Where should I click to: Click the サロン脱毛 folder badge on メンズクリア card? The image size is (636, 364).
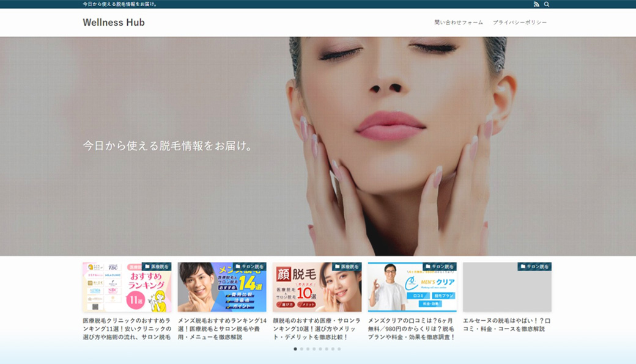coord(440,266)
